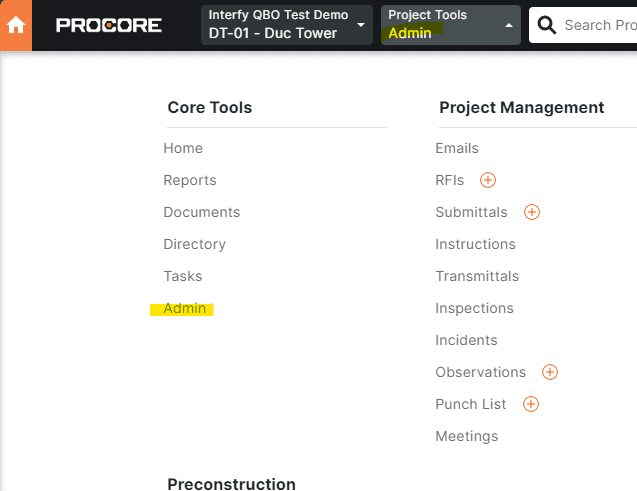Open the Reports tool

click(190, 180)
